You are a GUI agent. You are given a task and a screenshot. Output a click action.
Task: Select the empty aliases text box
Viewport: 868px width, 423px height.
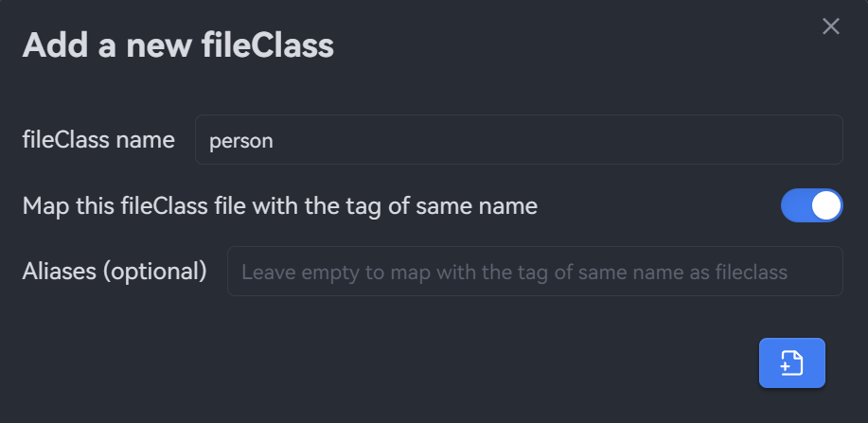[x=534, y=272]
